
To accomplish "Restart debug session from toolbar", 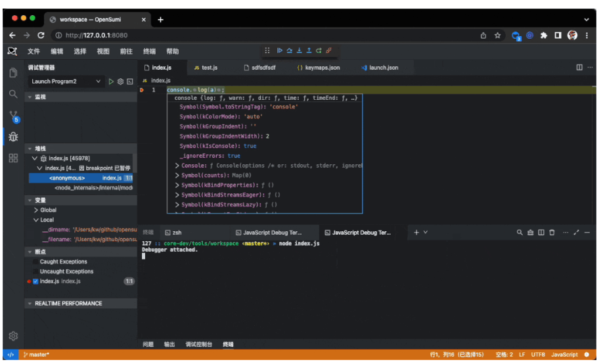I will [319, 51].
